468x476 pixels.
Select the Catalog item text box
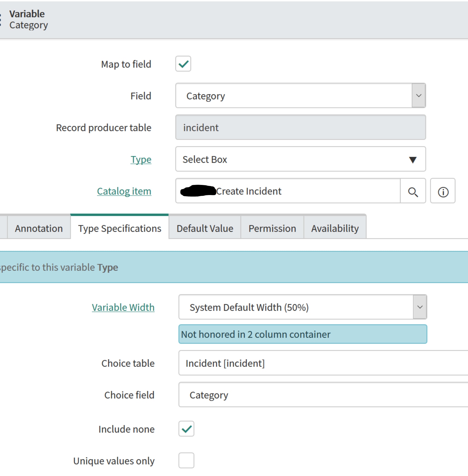click(287, 191)
